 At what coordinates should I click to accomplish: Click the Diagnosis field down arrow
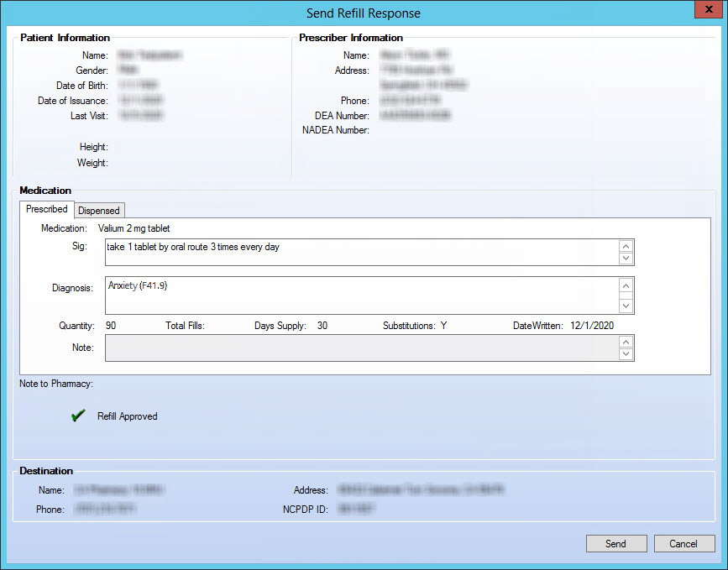(x=626, y=306)
